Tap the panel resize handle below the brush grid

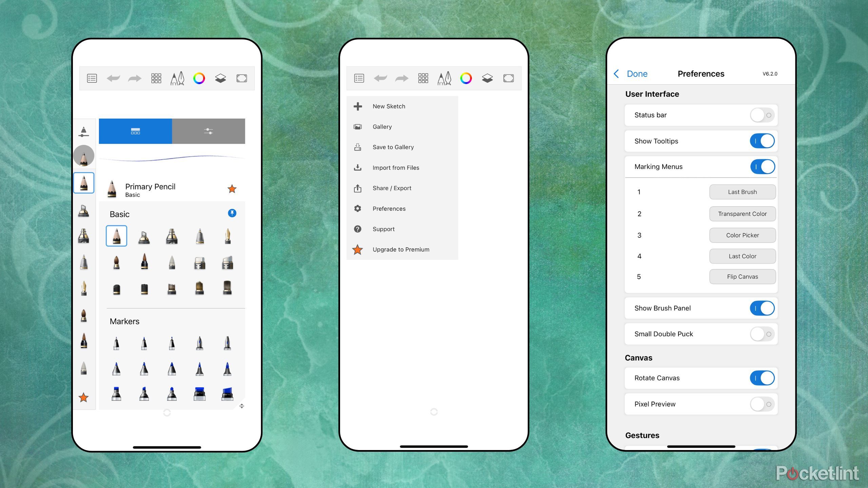click(242, 406)
